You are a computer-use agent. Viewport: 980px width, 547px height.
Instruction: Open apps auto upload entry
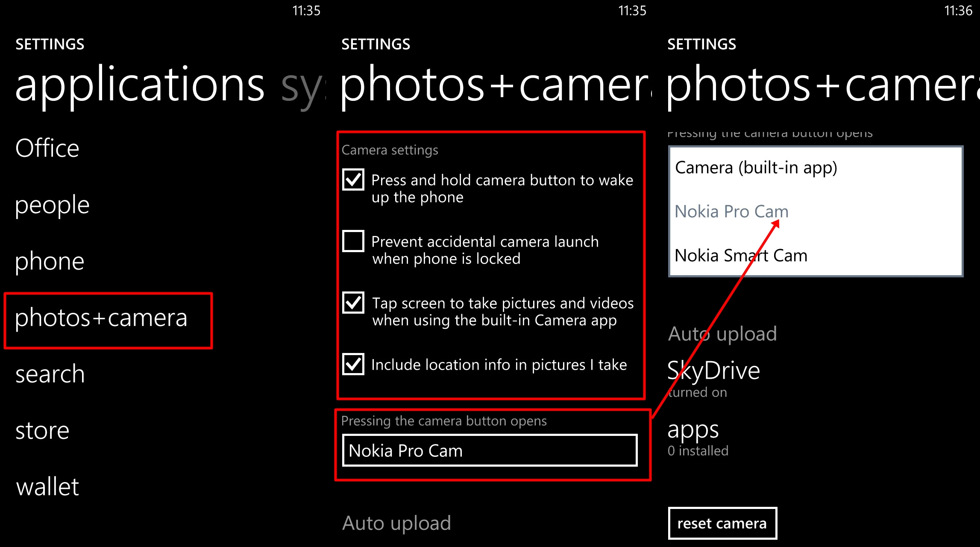(693, 430)
